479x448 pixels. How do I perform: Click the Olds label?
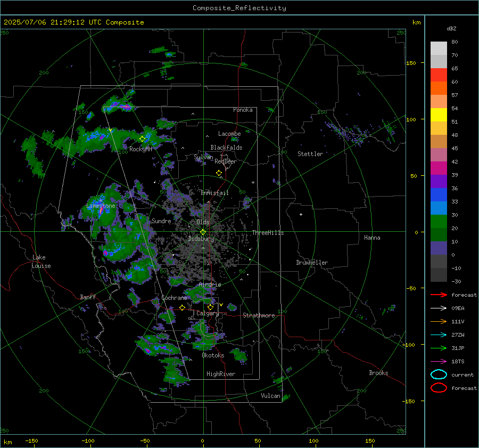point(203,222)
